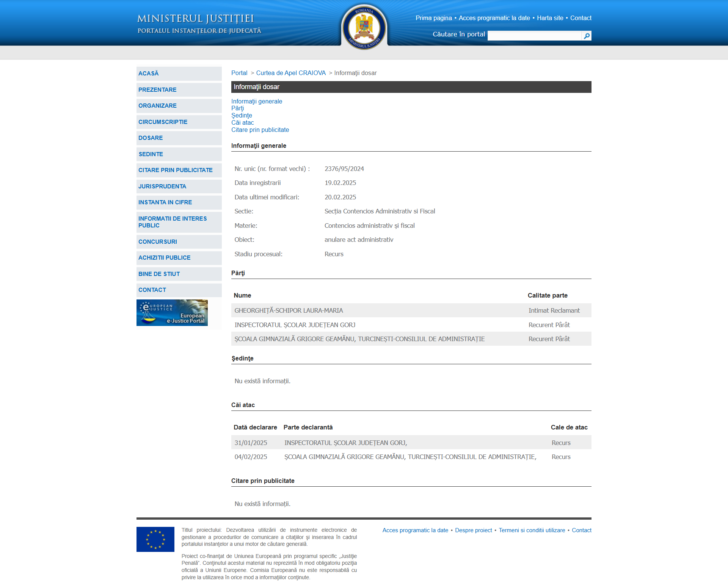728x586 pixels.
Task: Click case number 2376/95/2024
Action: (x=344, y=169)
